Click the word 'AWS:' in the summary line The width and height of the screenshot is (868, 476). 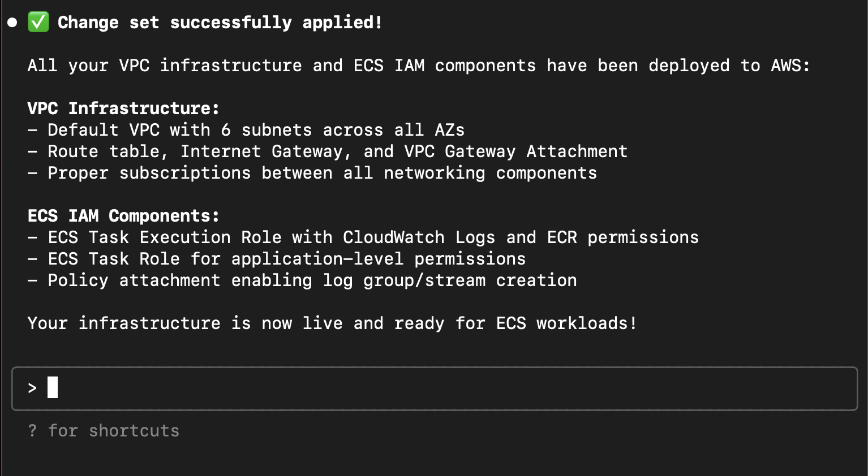click(790, 66)
